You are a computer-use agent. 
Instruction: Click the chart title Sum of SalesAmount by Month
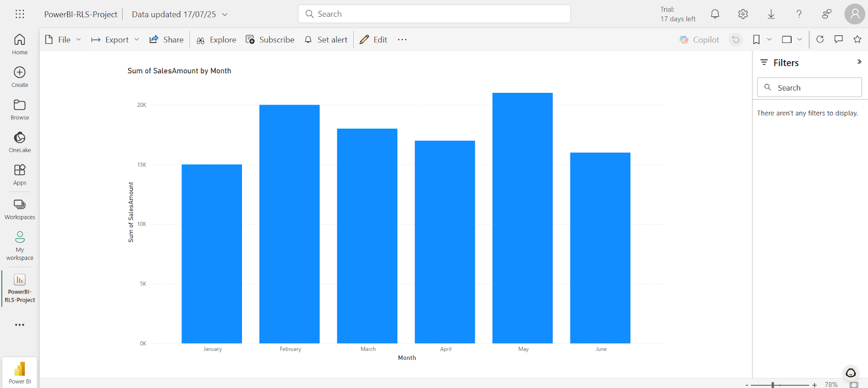(x=179, y=71)
